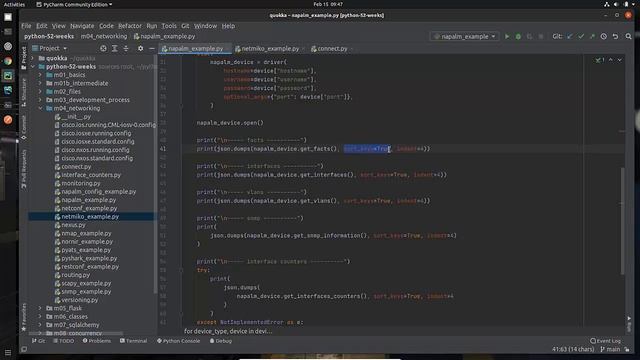Click the Project panel vertical scrollbar

(x=155, y=176)
